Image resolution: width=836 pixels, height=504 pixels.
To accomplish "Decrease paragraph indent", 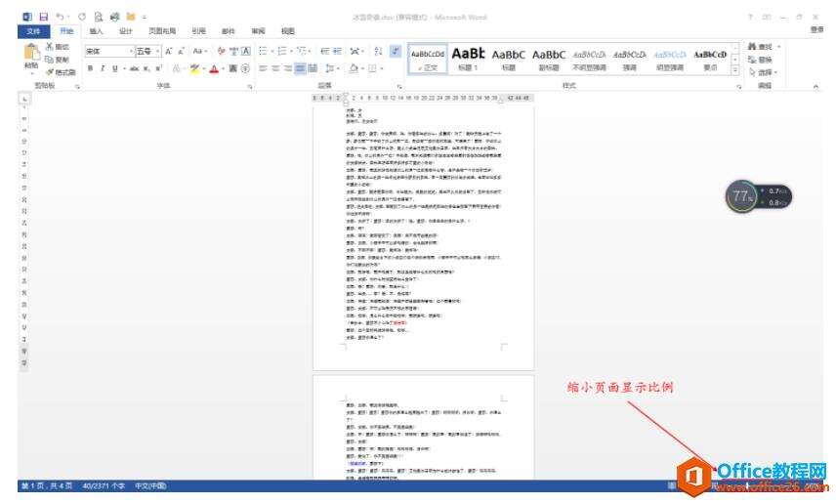I will (324, 51).
